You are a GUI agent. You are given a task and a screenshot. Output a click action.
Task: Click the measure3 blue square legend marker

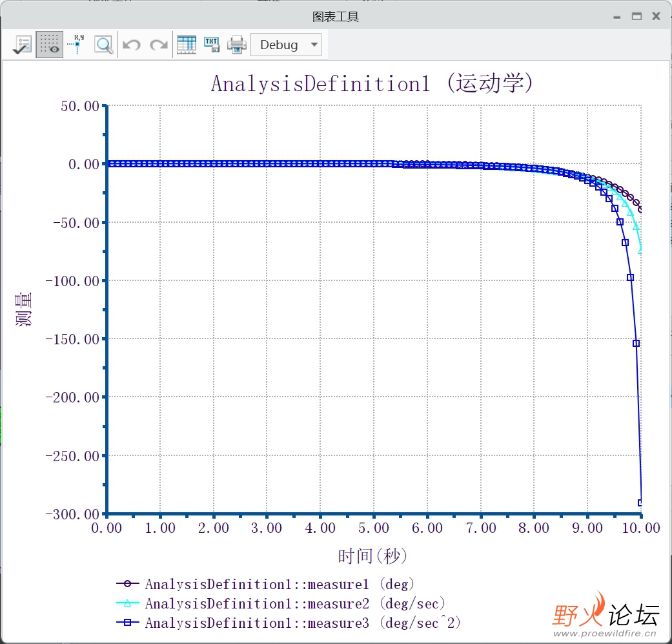coord(127,622)
